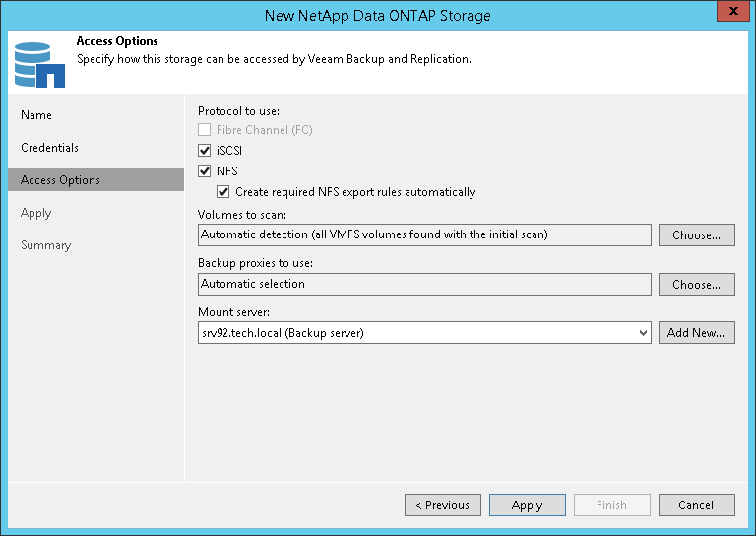756x536 pixels.
Task: Cancel the storage wizard
Action: [696, 505]
